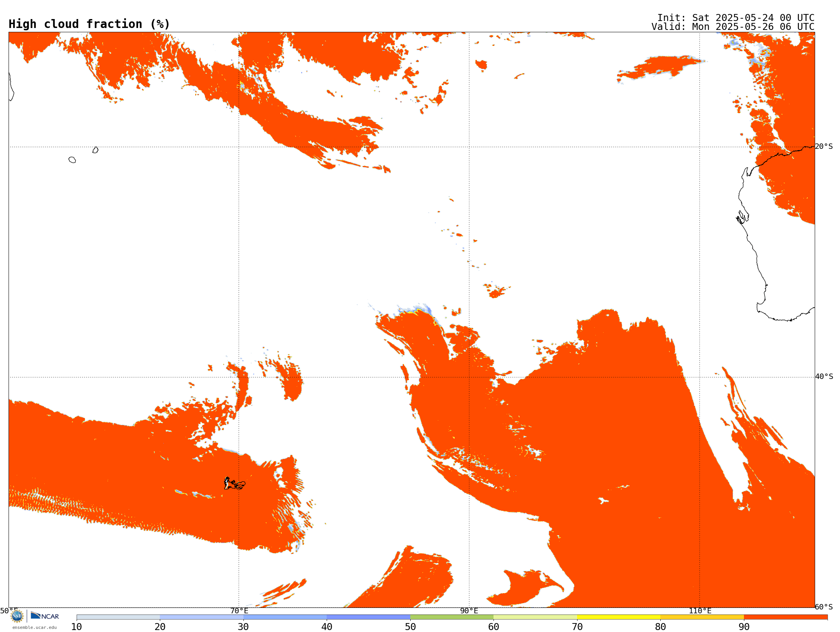Image resolution: width=840 pixels, height=632 pixels.
Task: Click the 20°S latitude label
Action: point(824,147)
